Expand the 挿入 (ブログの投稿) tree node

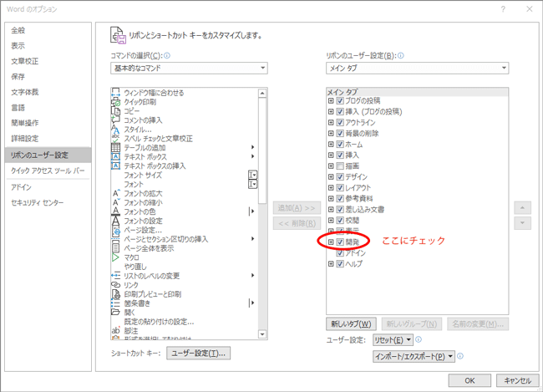coord(331,112)
